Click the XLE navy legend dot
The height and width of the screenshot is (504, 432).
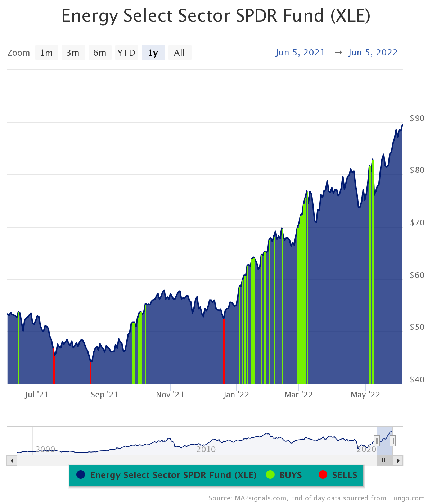click(80, 475)
